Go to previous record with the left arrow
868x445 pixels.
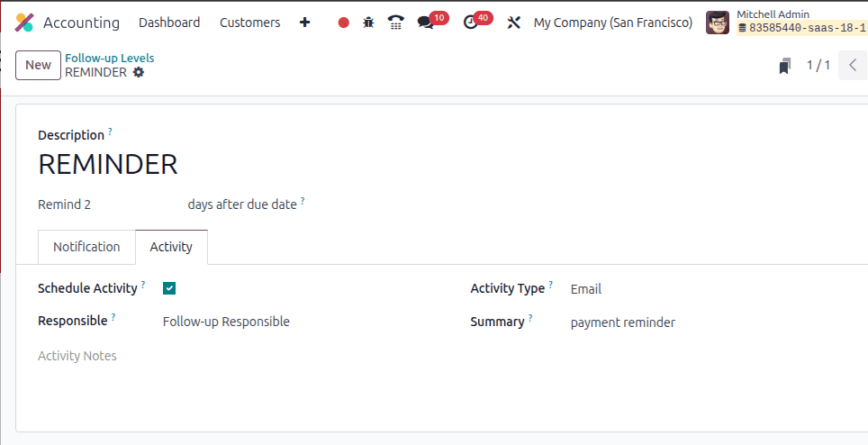(853, 66)
